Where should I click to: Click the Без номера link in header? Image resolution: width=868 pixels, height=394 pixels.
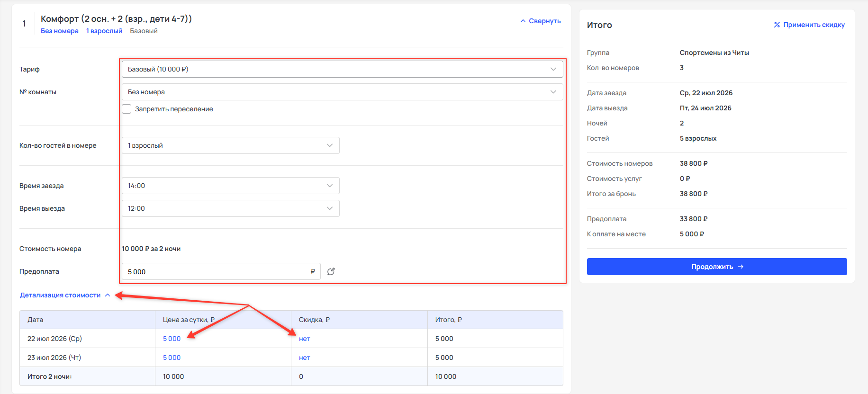pyautogui.click(x=60, y=31)
